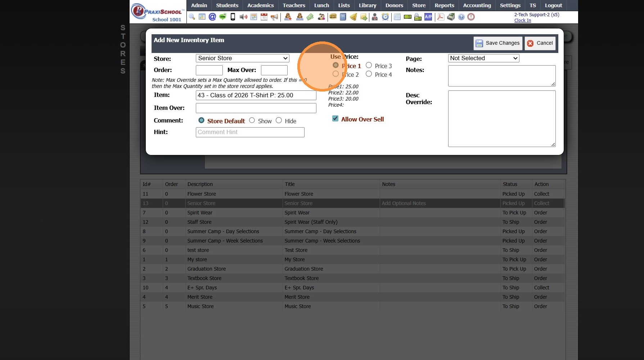Click the Music Store row description
The width and height of the screenshot is (644, 360).
click(x=201, y=306)
